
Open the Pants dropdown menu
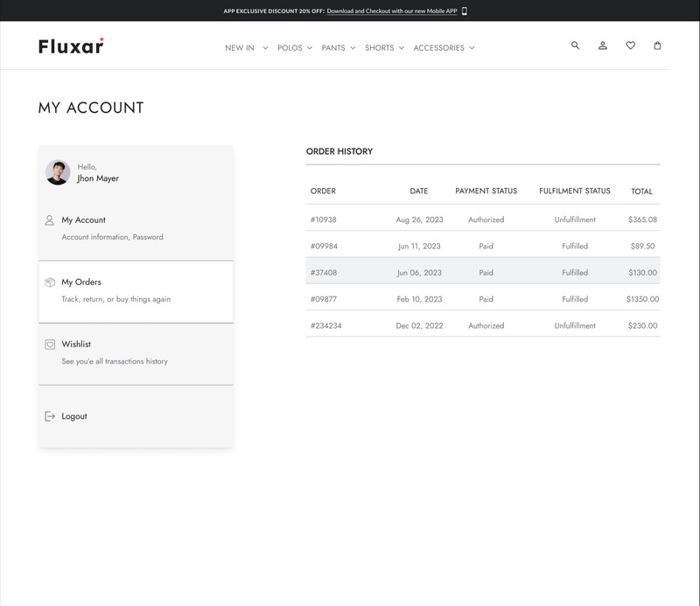tap(339, 48)
